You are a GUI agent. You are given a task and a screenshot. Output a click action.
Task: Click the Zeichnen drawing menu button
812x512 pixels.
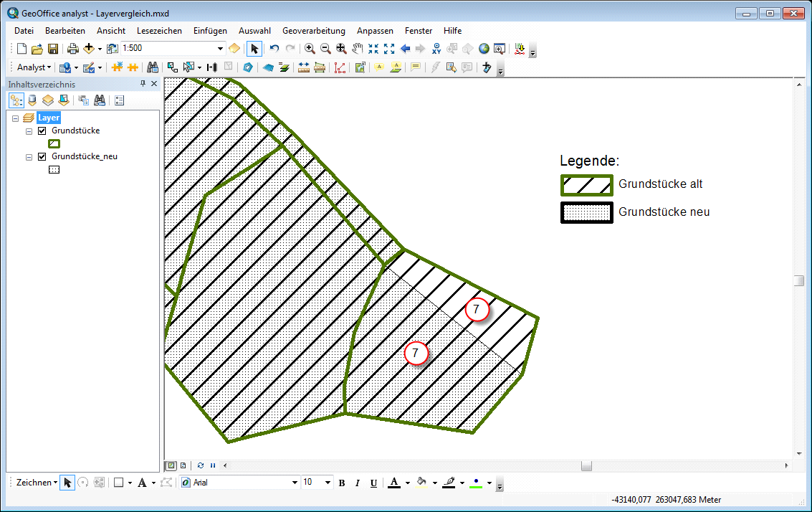(37, 483)
